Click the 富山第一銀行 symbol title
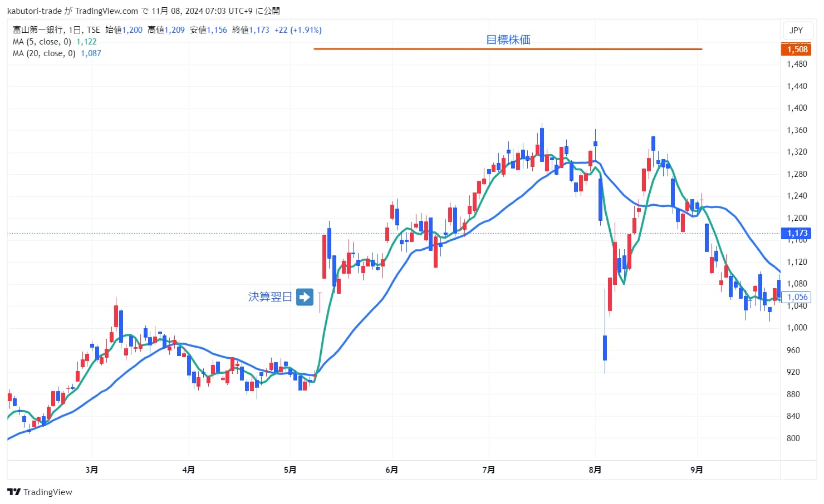Image resolution: width=824 pixels, height=504 pixels. 37,30
